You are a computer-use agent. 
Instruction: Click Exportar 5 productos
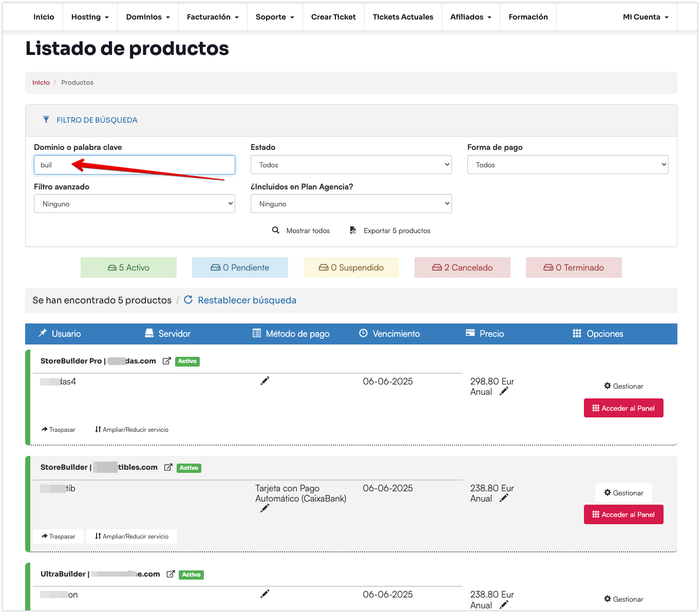pyautogui.click(x=390, y=231)
